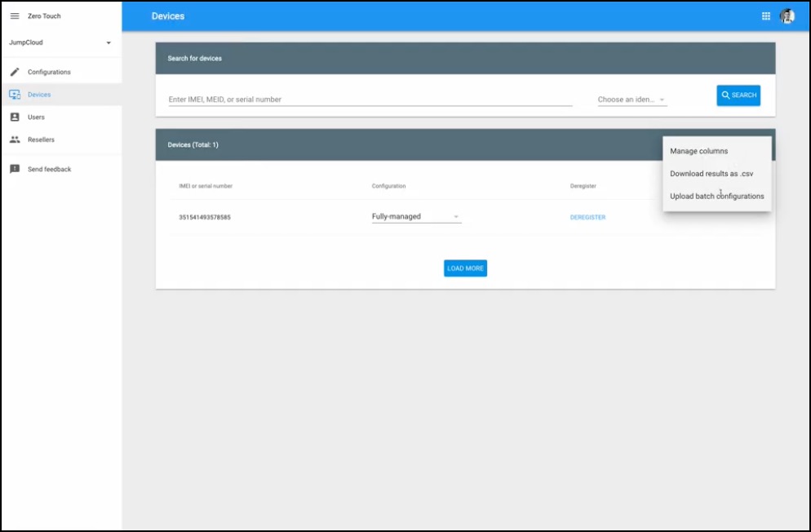
Task: Select Manage columns from the menu
Action: click(698, 151)
